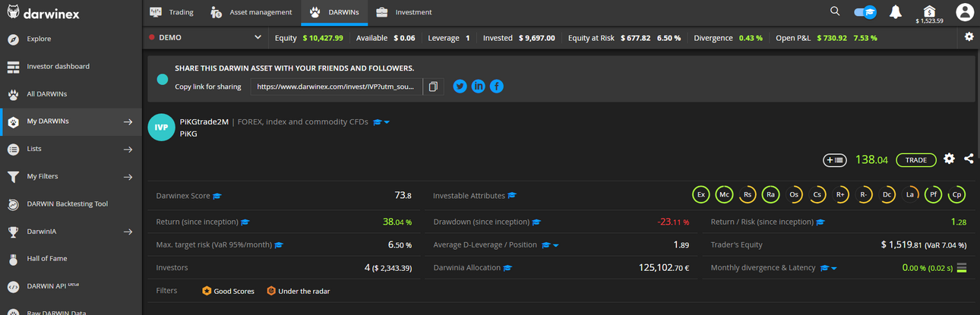
Task: Share DARWIN on LinkedIn
Action: point(478,87)
